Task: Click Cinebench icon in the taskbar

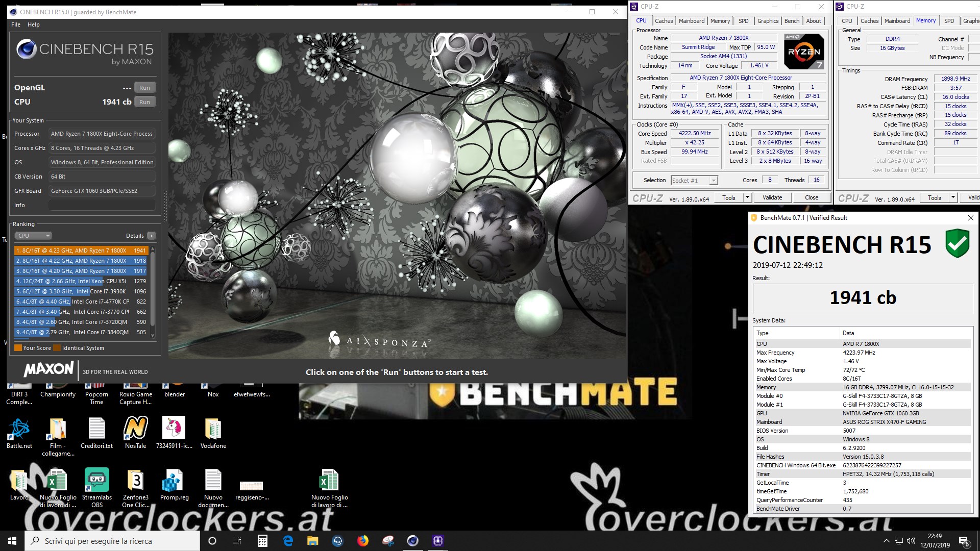Action: coord(413,541)
